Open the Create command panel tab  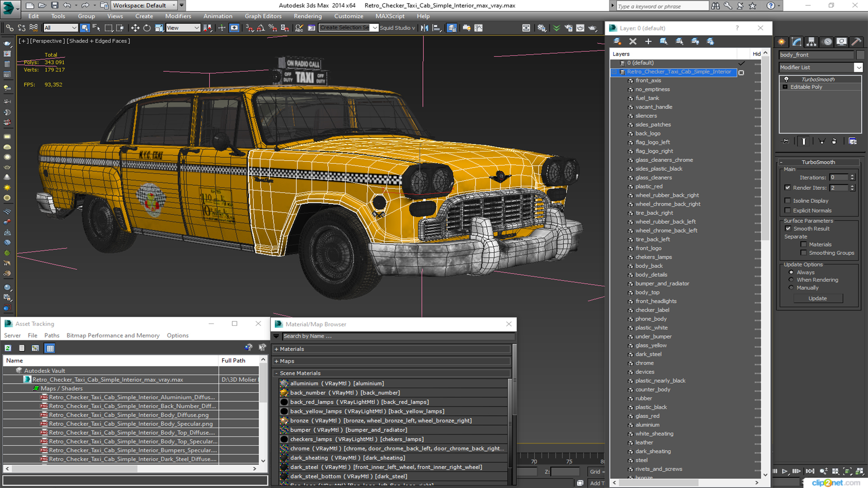[x=782, y=42]
